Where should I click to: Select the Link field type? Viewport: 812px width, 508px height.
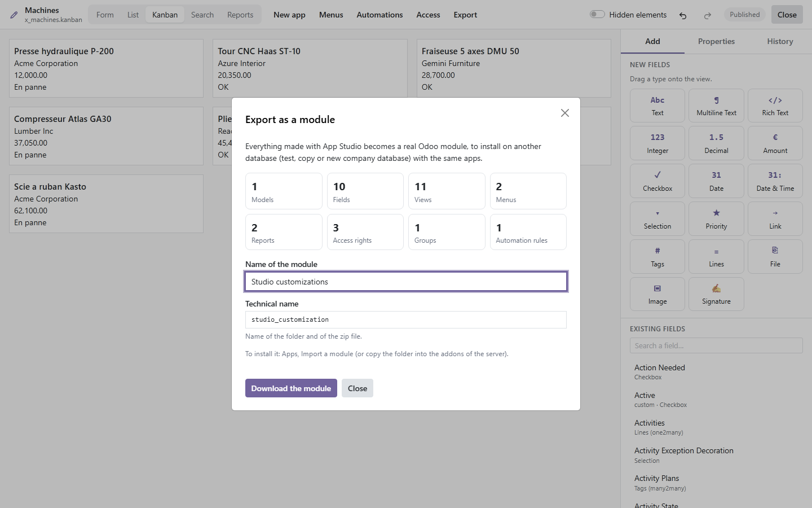(775, 219)
